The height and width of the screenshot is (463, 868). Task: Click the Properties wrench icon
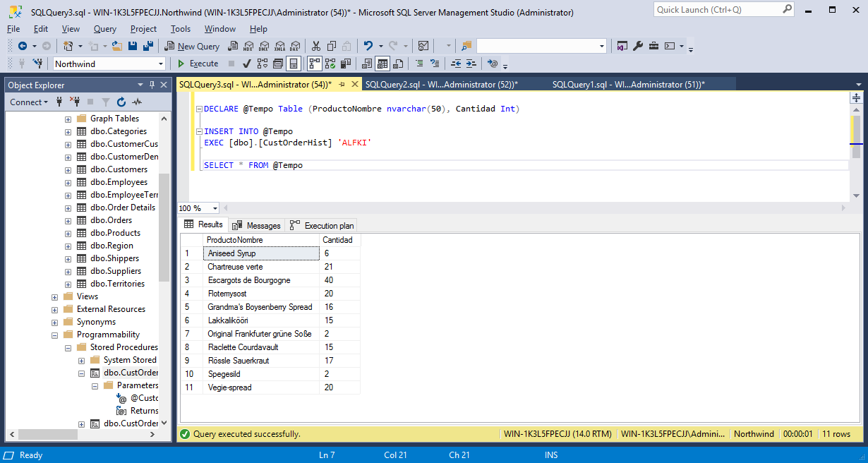(x=638, y=46)
